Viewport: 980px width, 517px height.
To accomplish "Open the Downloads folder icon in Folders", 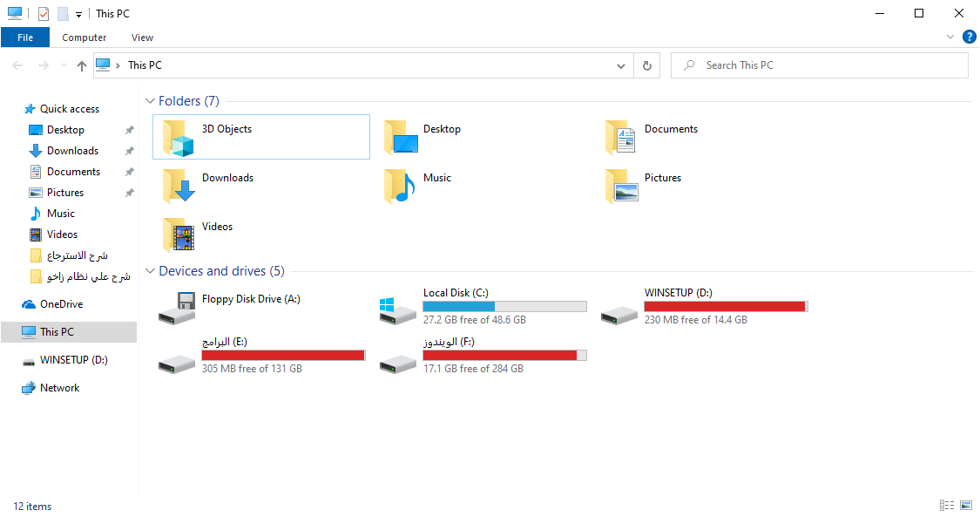I will [x=179, y=187].
